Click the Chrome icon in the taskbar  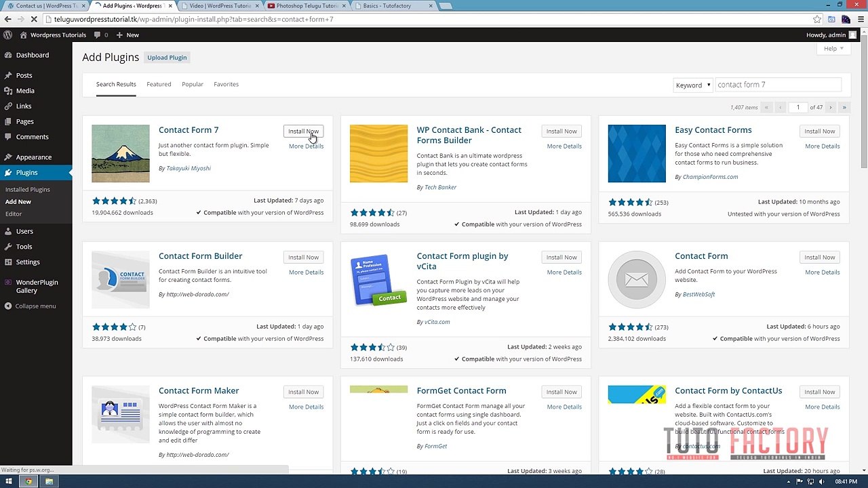(28, 481)
